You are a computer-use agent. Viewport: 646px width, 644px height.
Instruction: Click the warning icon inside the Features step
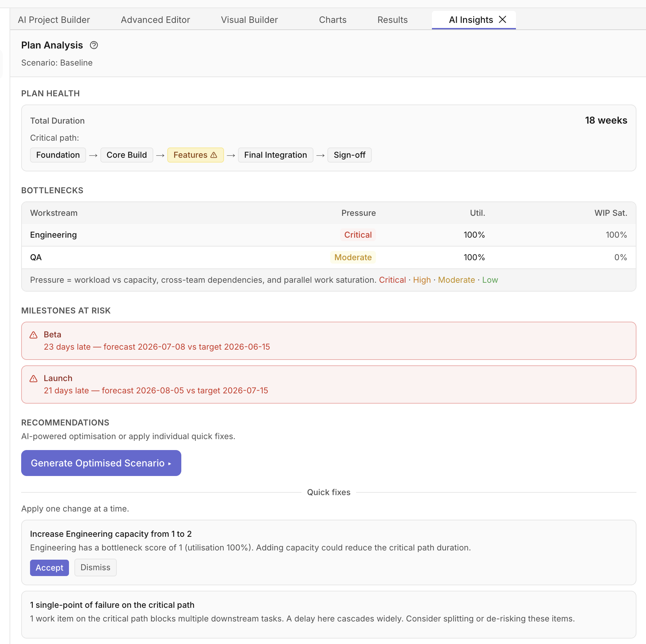(x=214, y=155)
